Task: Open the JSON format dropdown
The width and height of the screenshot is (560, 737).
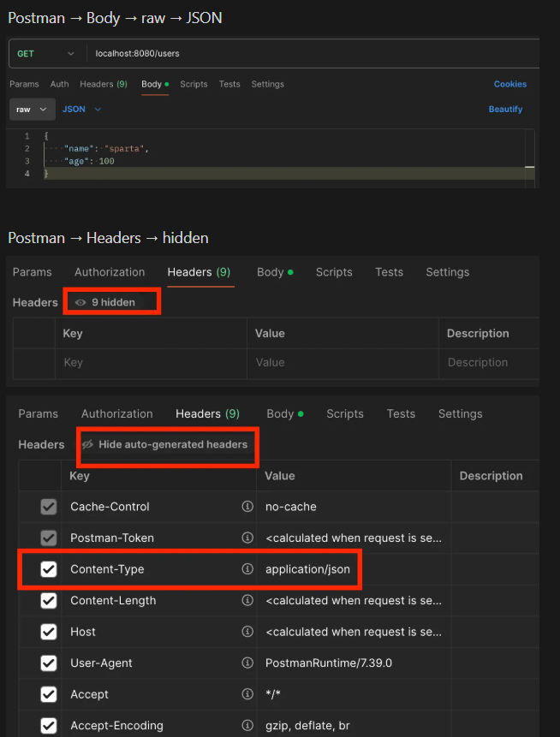Action: click(x=82, y=109)
